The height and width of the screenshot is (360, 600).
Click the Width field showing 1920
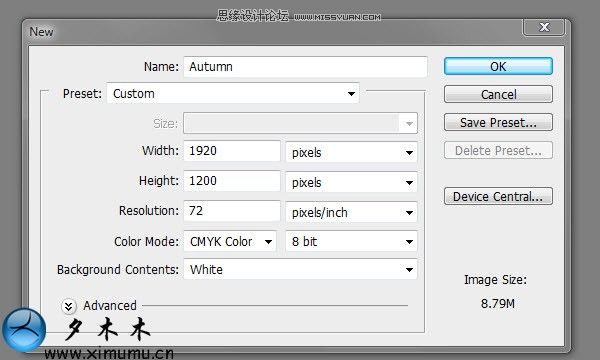pos(232,151)
